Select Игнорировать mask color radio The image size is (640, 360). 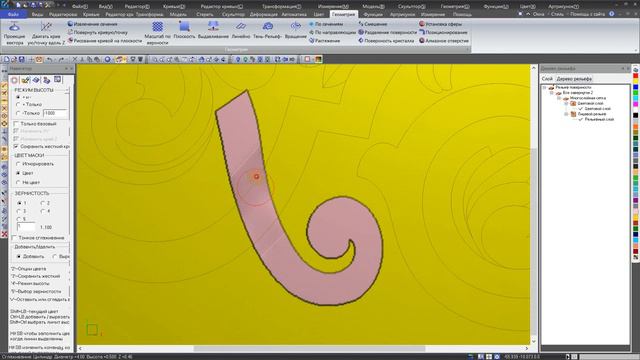pyautogui.click(x=18, y=164)
